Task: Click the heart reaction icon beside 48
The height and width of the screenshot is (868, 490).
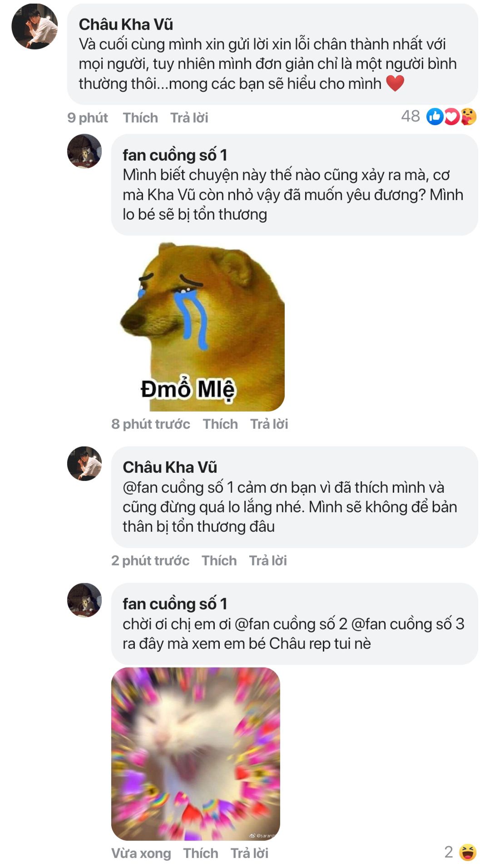Action: click(x=451, y=117)
